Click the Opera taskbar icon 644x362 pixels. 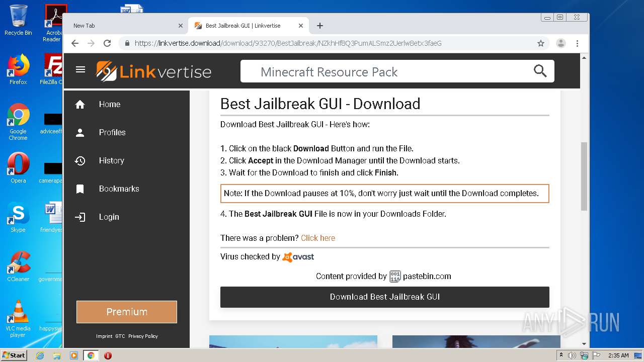pos(108,355)
